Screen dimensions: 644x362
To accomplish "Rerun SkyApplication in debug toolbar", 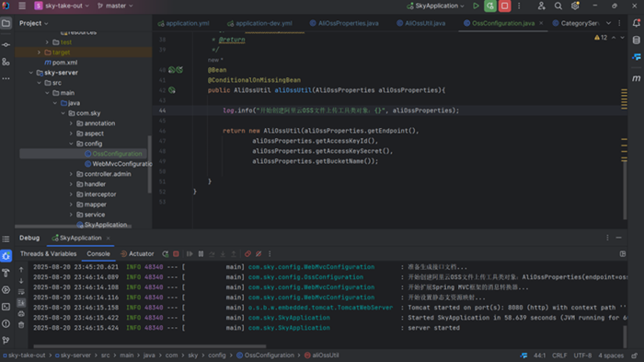I will pyautogui.click(x=165, y=254).
